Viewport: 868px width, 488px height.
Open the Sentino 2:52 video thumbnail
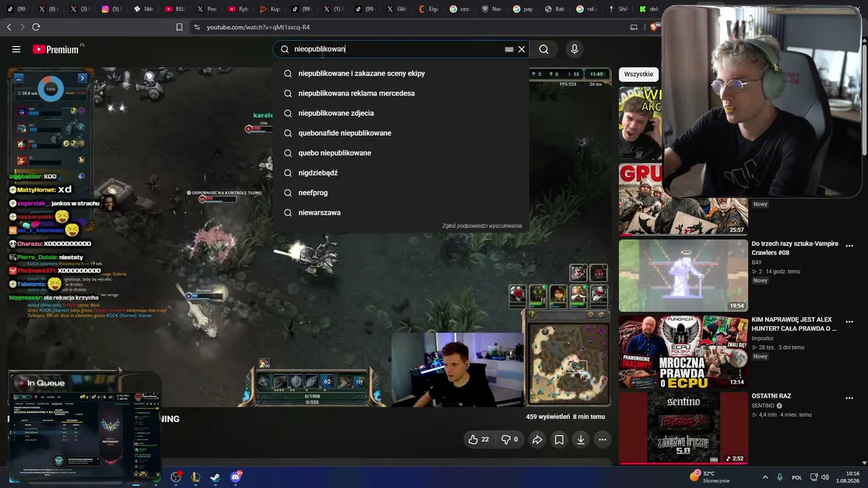click(684, 428)
